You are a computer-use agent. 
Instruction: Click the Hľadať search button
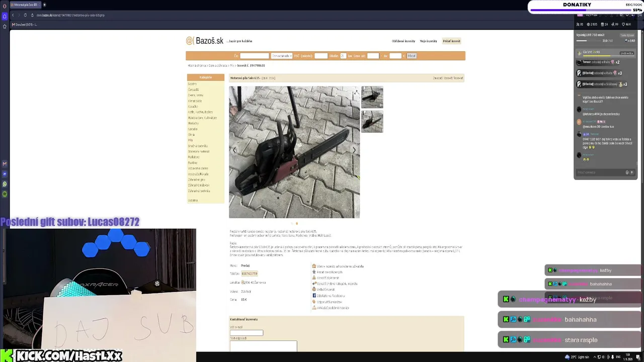(412, 56)
